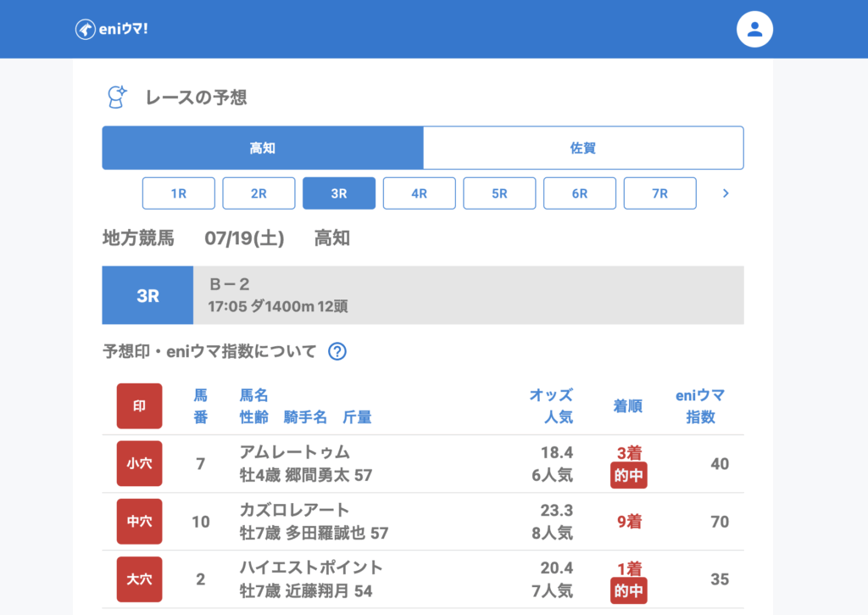
Task: Select the 5R race button
Action: pyautogui.click(x=499, y=193)
